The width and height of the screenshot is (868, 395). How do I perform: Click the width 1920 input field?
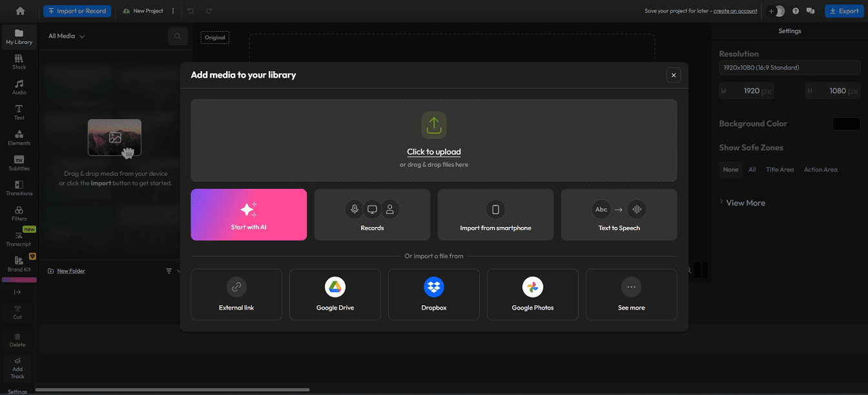[747, 91]
